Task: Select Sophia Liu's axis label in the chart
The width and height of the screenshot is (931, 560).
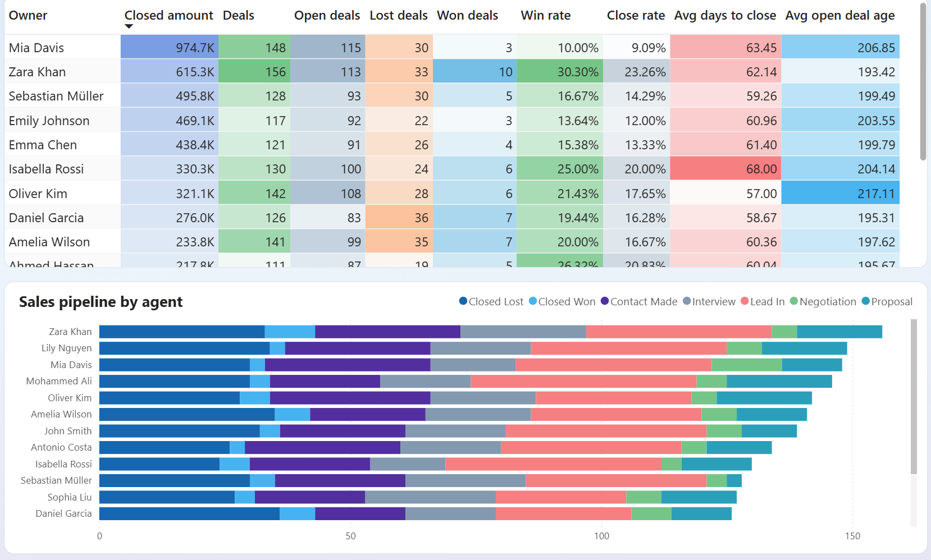Action: (69, 497)
